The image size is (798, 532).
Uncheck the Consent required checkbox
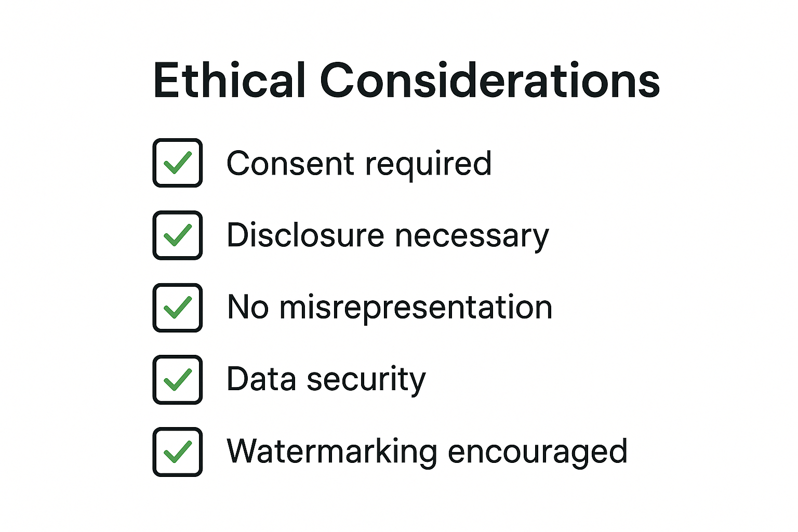(177, 163)
